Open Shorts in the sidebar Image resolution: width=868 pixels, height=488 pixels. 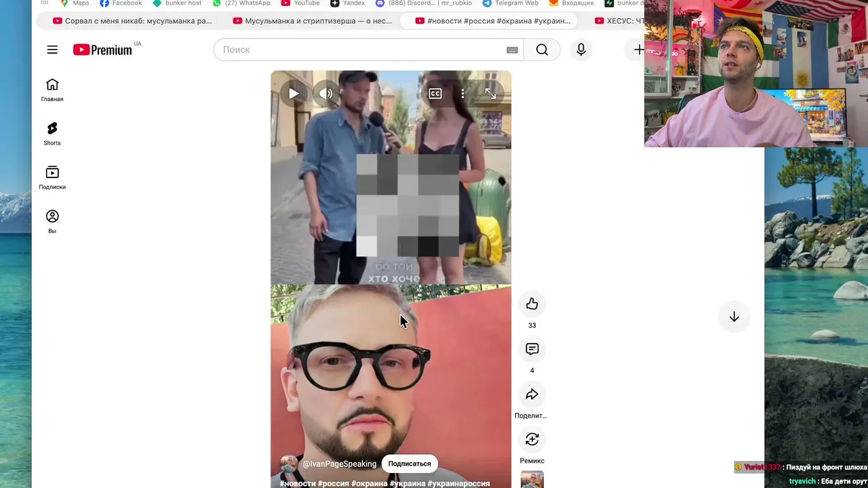[52, 134]
